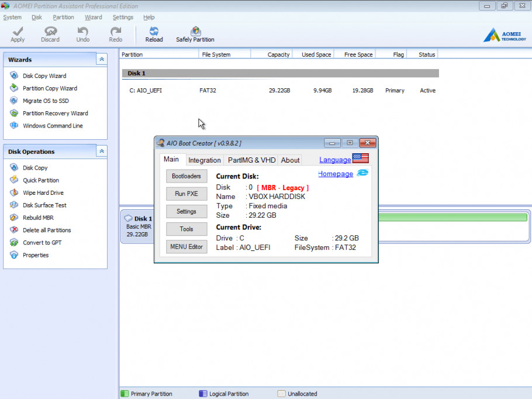This screenshot has width=532, height=399.
Task: Open the Partition Recovery Wizard
Action: point(56,113)
